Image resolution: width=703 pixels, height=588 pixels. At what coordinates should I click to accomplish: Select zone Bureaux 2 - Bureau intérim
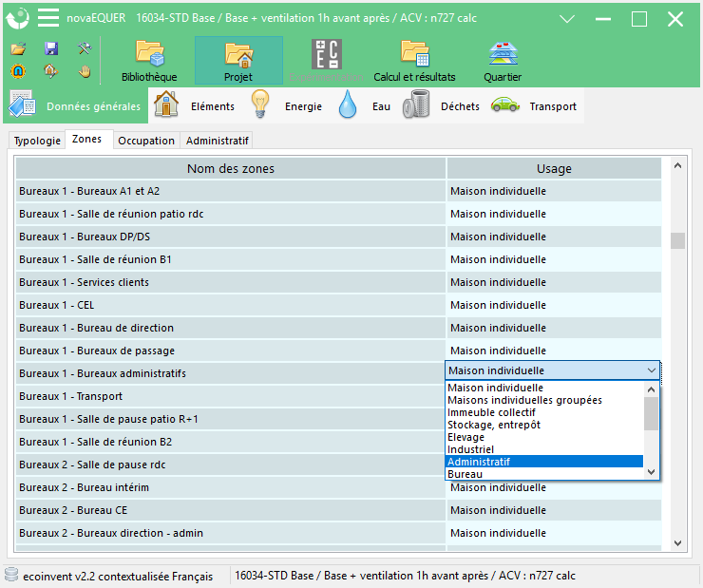231,487
